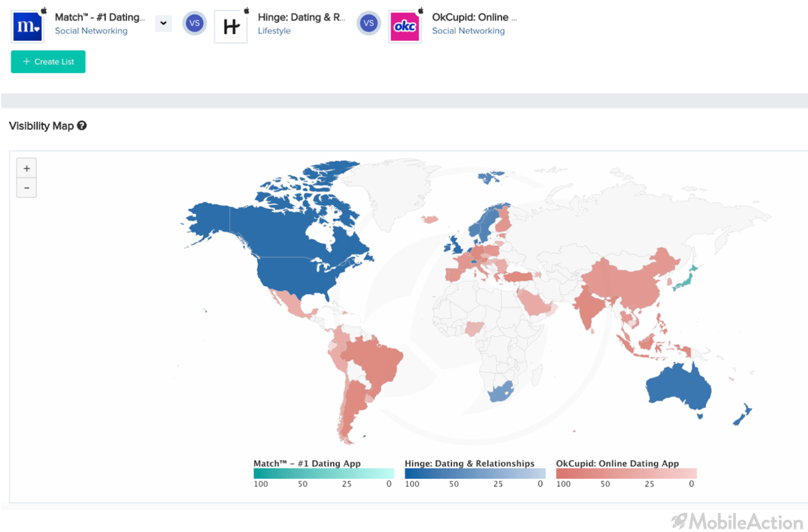808x532 pixels.
Task: Open the Visibility Map help icon
Action: coord(82,126)
